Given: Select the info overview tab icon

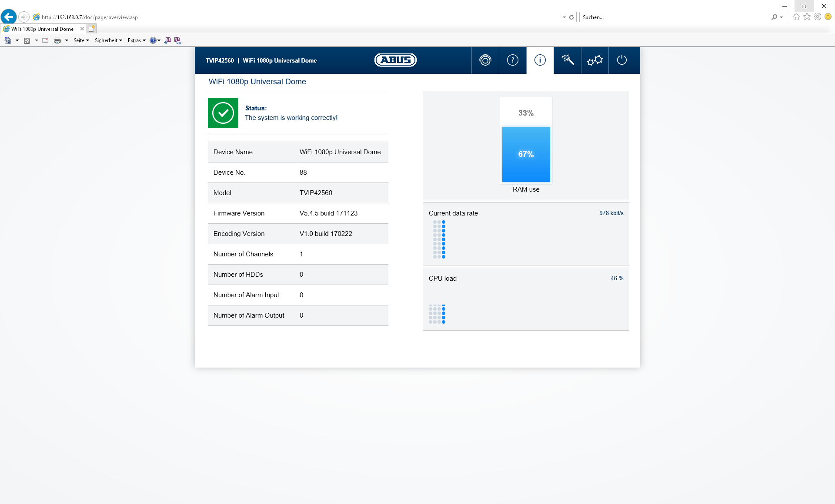Looking at the screenshot, I should coord(540,60).
